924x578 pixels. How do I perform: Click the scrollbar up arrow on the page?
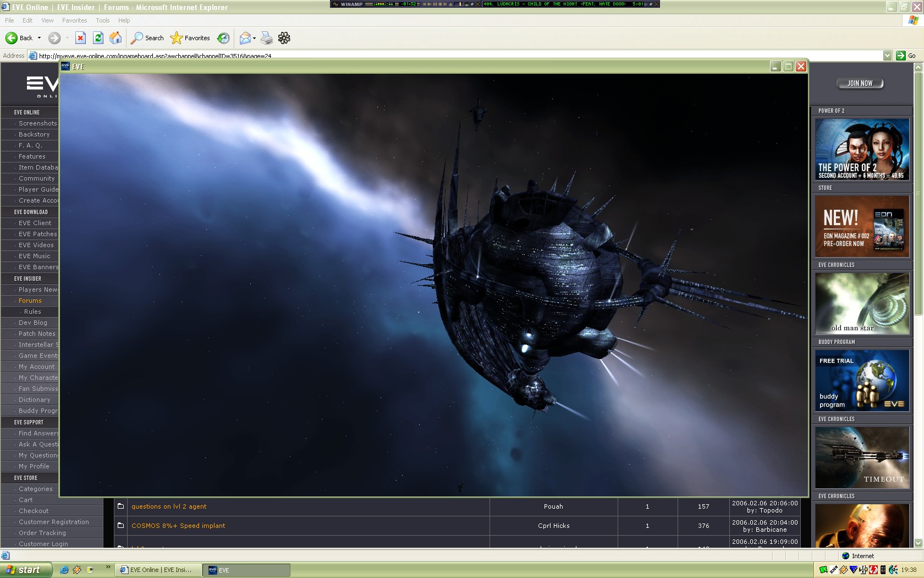(x=917, y=67)
